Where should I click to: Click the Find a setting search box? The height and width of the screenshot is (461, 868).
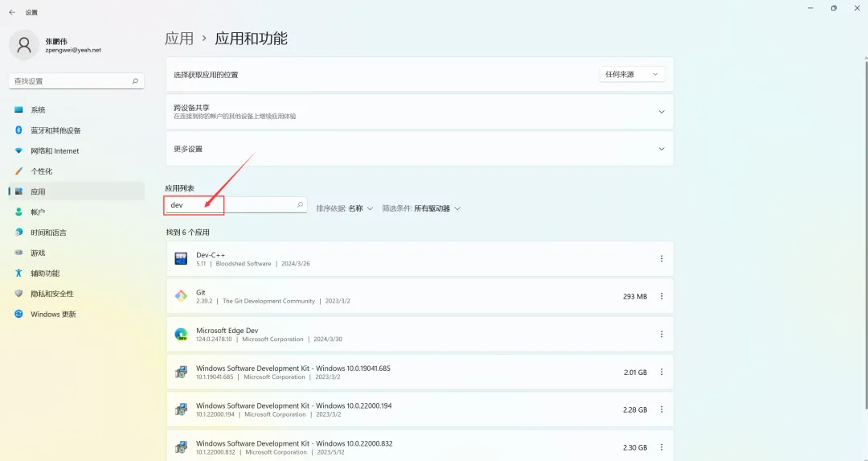coord(76,81)
